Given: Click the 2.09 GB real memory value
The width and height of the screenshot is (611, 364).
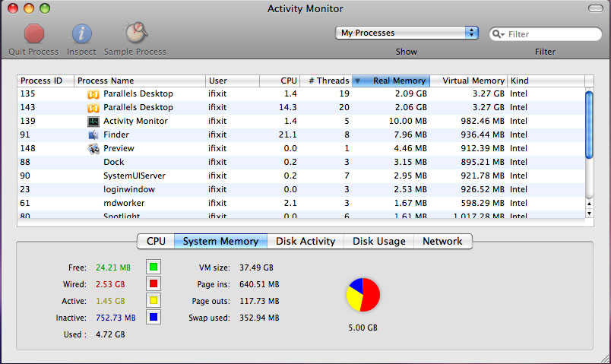Looking at the screenshot, I should [410, 94].
